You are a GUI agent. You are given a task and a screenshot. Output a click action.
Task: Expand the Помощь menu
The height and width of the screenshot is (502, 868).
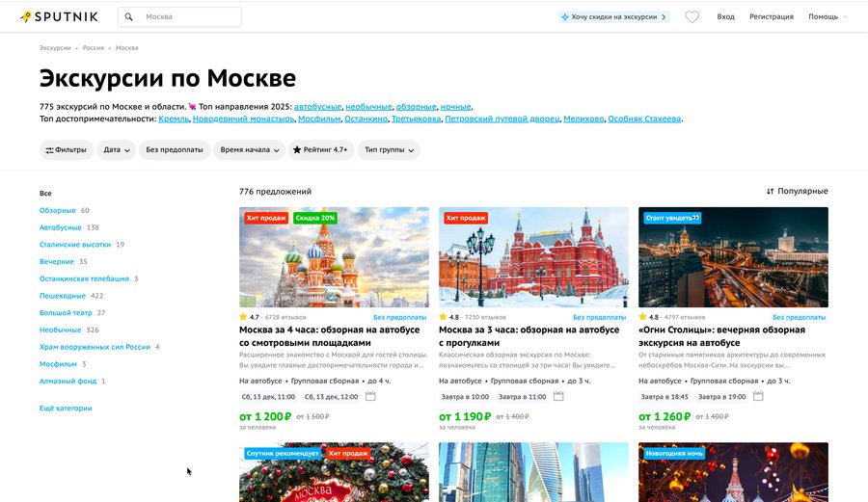coord(827,17)
